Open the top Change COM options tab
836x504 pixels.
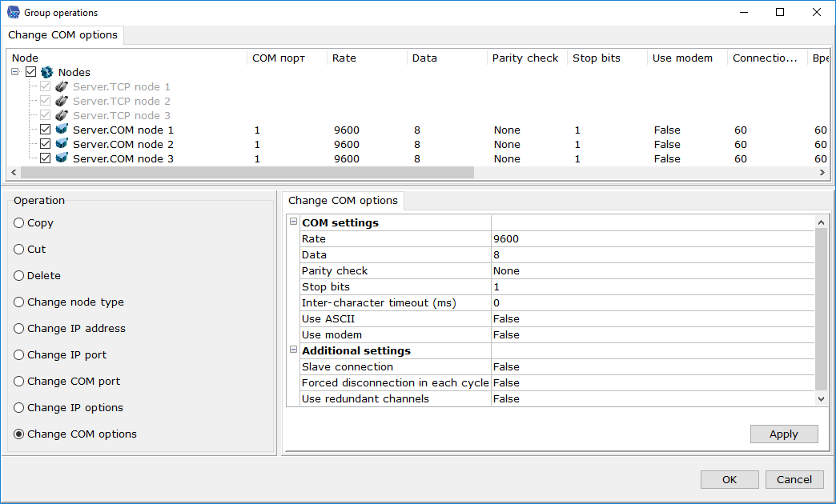pyautogui.click(x=63, y=35)
